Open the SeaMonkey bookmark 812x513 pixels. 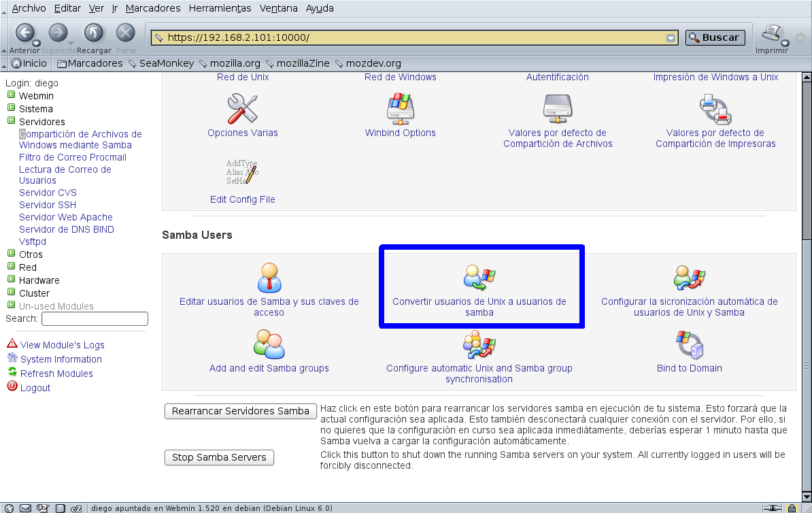(x=161, y=63)
